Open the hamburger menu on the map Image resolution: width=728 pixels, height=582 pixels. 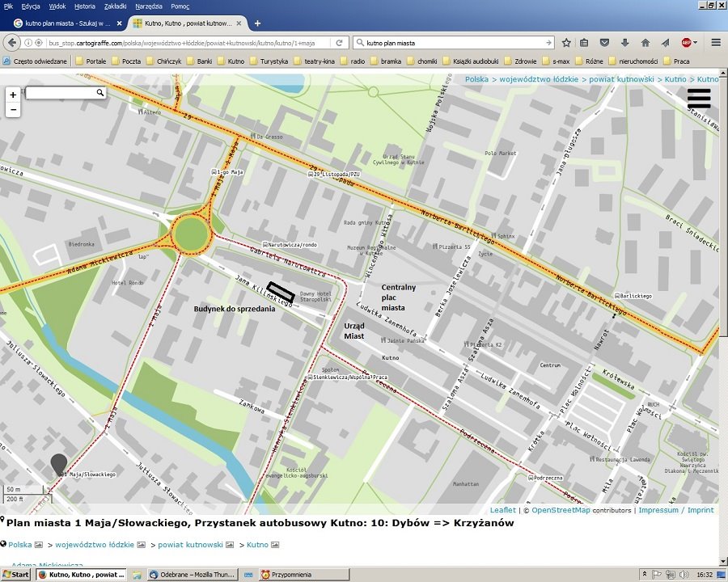pos(698,98)
